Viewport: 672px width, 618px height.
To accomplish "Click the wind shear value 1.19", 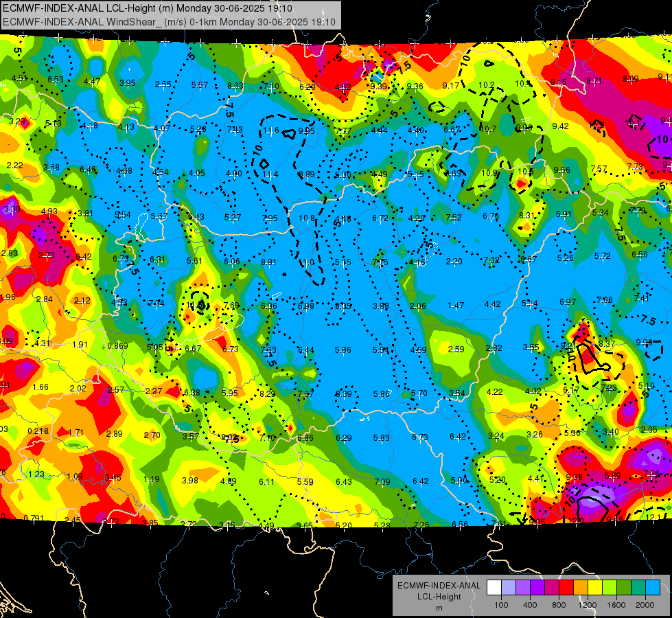I will [152, 479].
